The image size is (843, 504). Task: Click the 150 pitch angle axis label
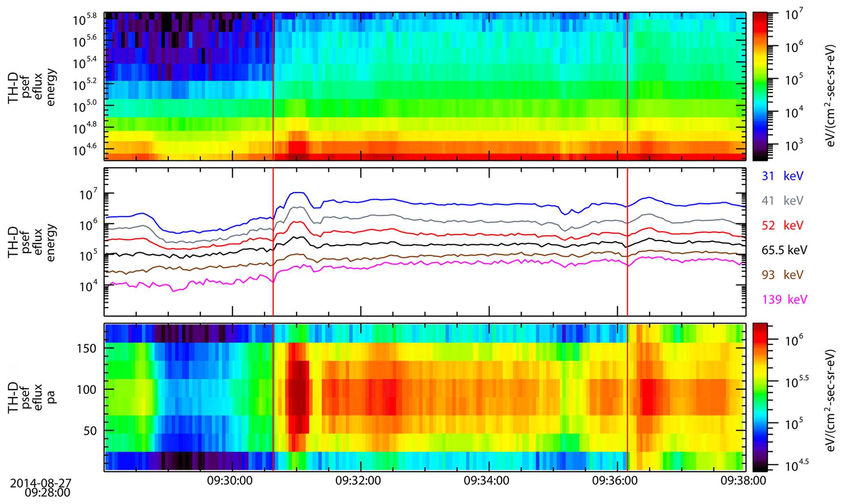pyautogui.click(x=87, y=349)
